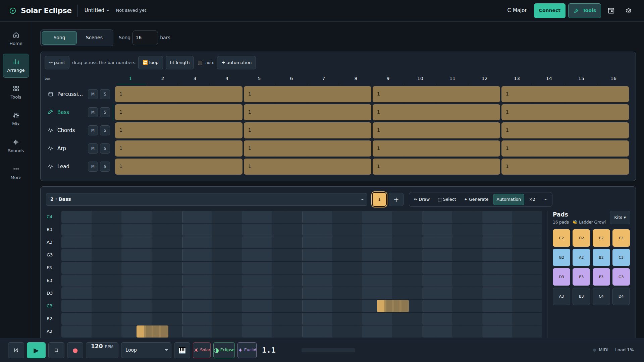Open the More sidebar menu
Screen dimensions: 644x362
click(x=16, y=173)
